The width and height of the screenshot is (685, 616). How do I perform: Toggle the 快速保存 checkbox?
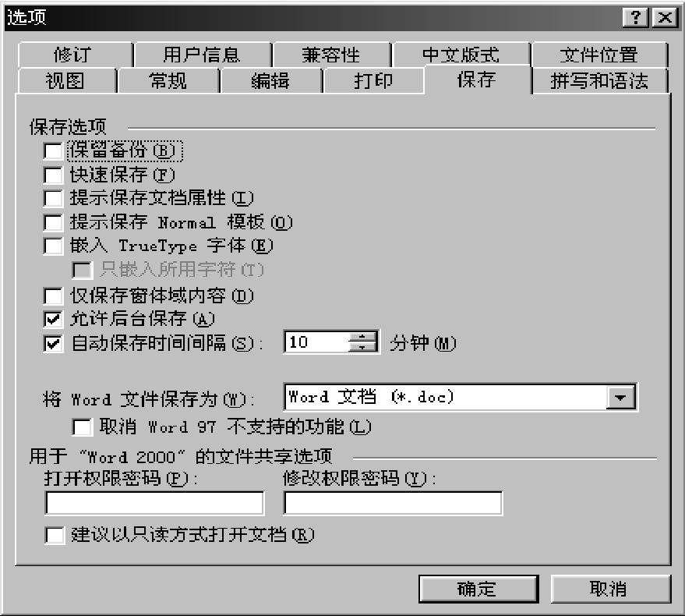(53, 175)
